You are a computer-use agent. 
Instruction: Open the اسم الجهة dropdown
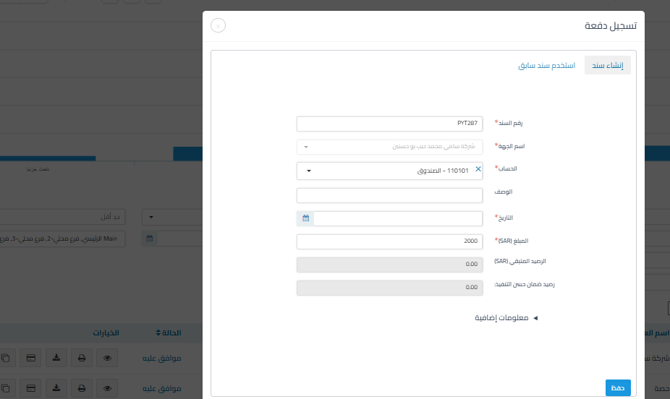389,147
